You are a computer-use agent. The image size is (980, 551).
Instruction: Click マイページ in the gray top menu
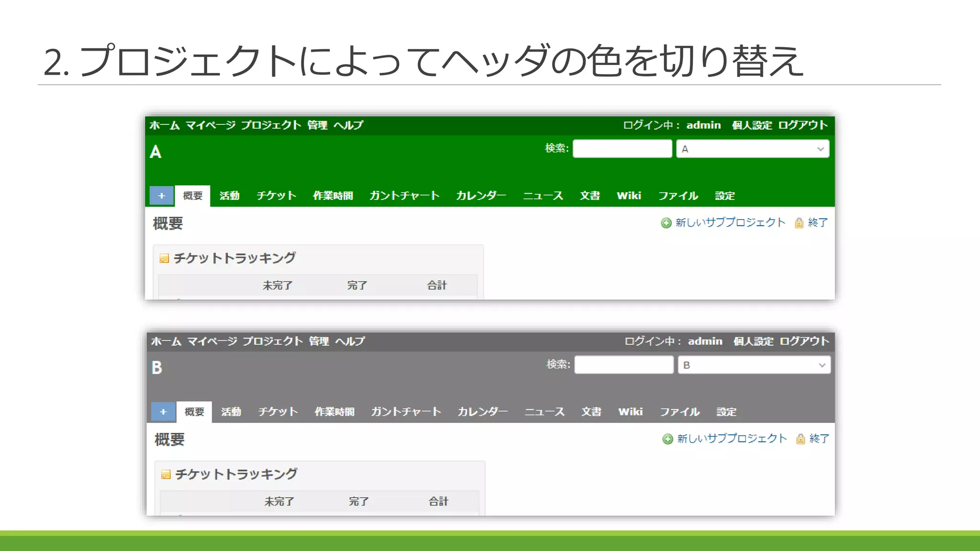(212, 342)
